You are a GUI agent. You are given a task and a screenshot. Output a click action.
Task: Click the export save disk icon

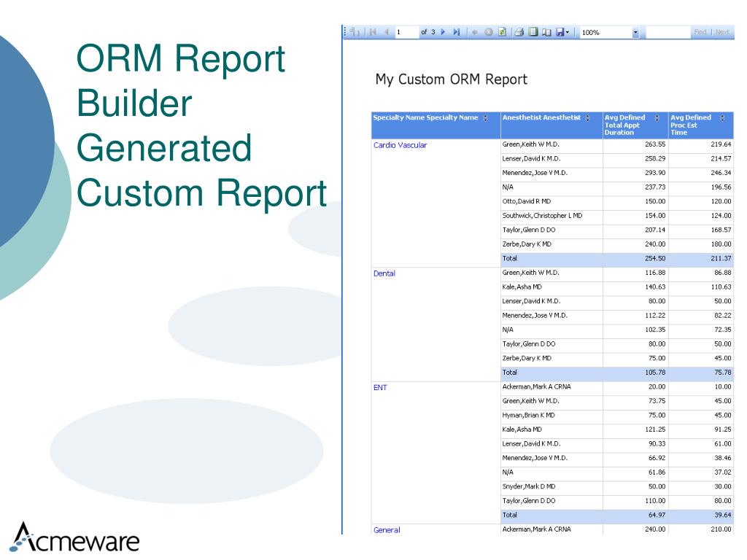(x=560, y=32)
